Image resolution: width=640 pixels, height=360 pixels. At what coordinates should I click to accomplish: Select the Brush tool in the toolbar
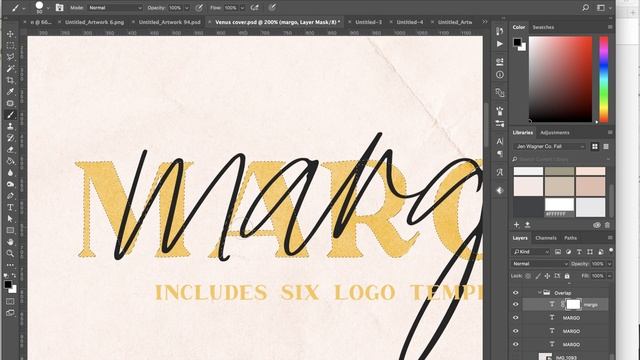click(x=10, y=115)
